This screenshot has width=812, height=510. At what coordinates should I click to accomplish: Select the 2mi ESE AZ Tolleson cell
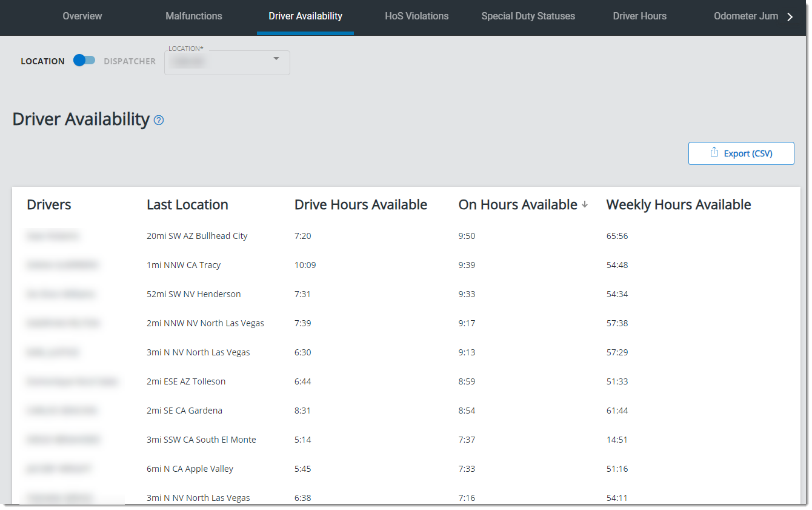point(186,381)
